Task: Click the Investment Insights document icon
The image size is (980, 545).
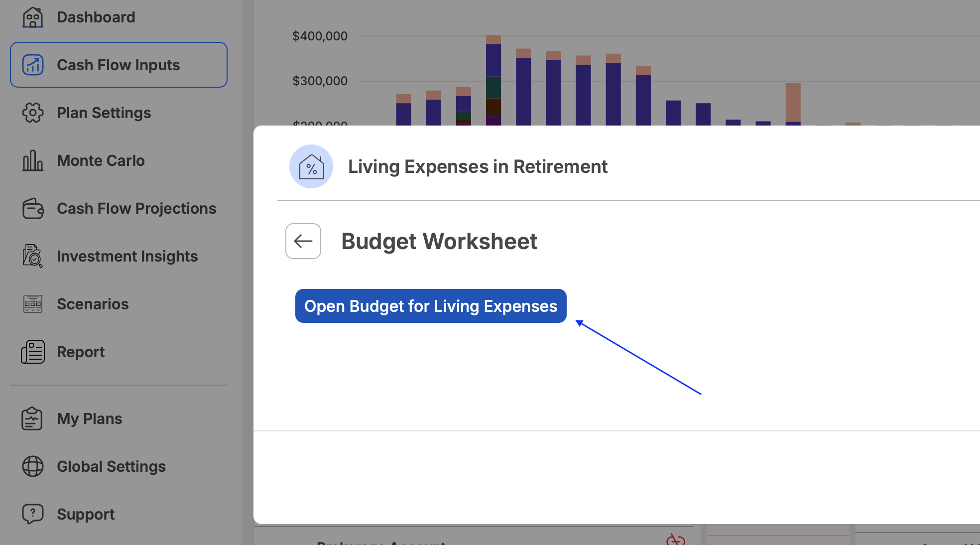Action: coord(33,256)
